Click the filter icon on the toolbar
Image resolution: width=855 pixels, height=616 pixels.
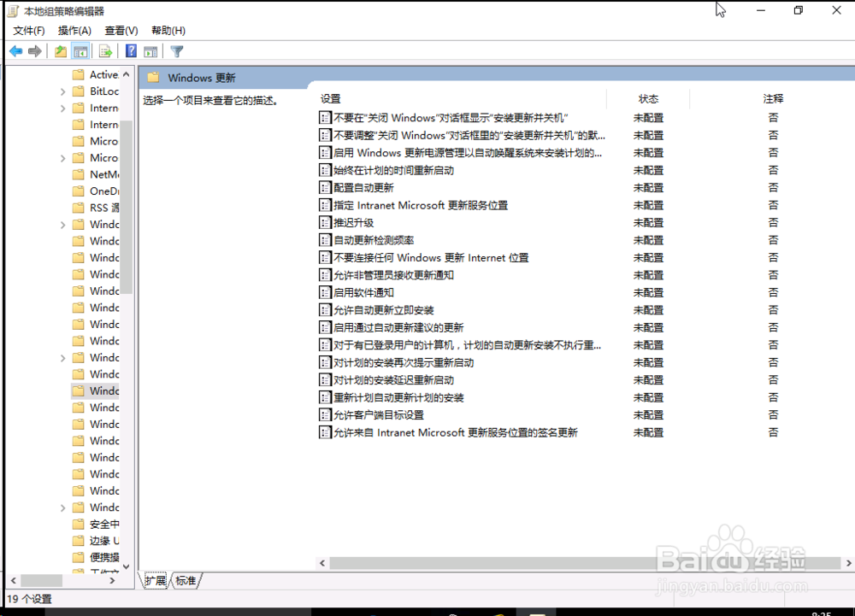[x=176, y=50]
